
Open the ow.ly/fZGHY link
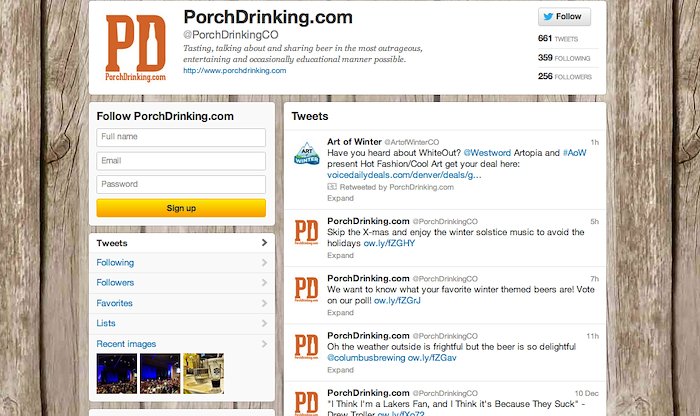389,243
